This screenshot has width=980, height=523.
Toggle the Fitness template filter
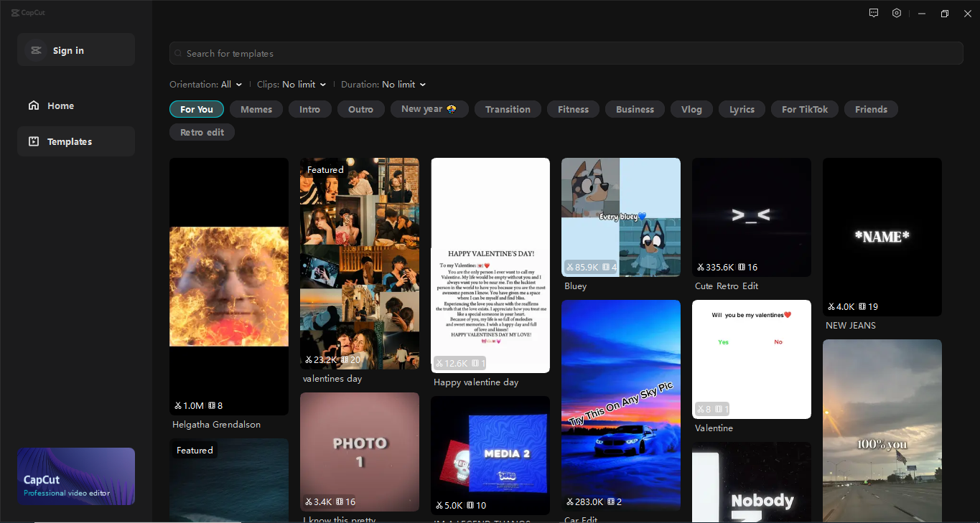(x=573, y=109)
